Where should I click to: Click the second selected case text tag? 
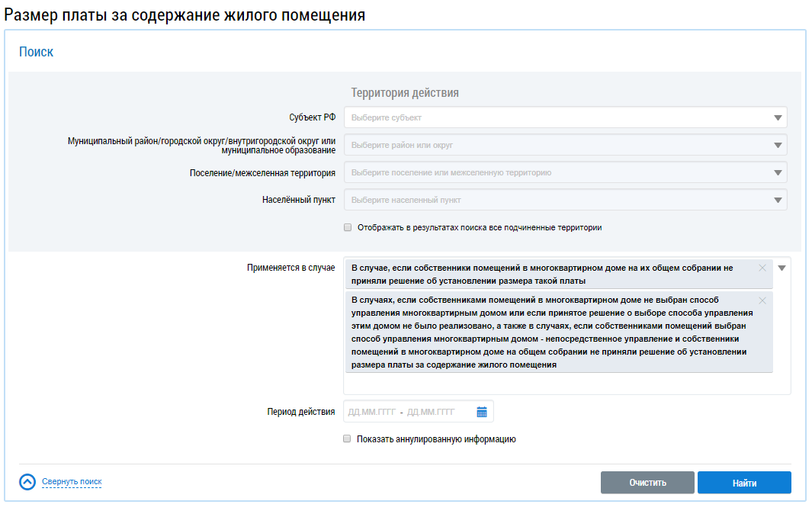549,332
